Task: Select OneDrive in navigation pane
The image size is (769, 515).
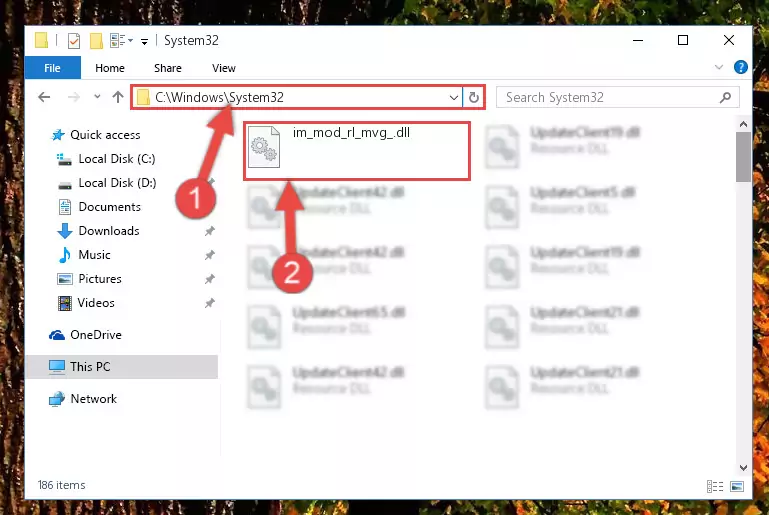Action: point(96,335)
